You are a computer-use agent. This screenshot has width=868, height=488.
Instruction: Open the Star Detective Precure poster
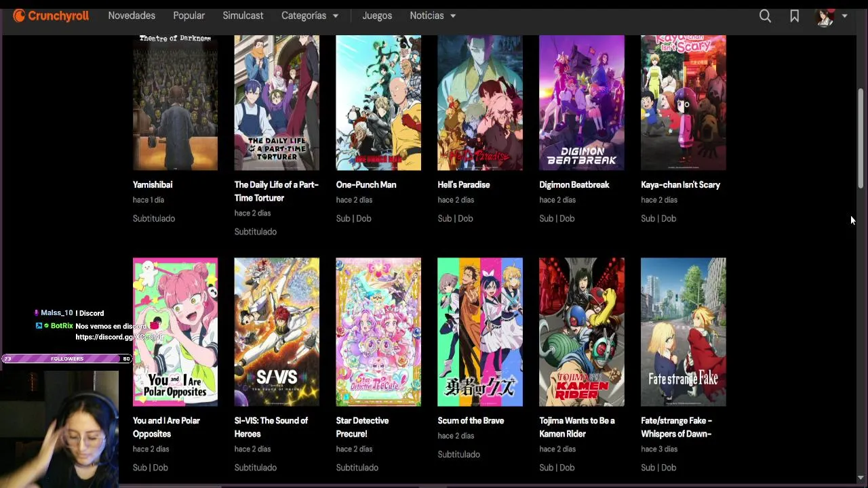tap(378, 332)
